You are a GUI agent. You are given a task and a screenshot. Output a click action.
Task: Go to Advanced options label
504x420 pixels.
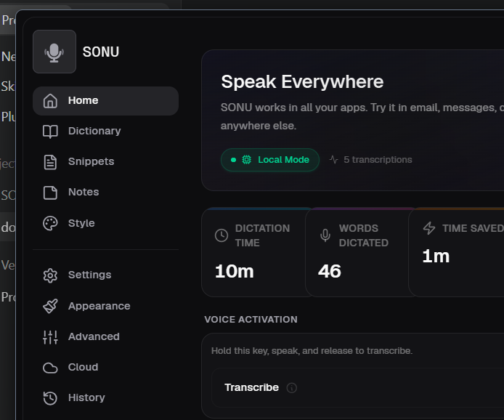click(94, 336)
